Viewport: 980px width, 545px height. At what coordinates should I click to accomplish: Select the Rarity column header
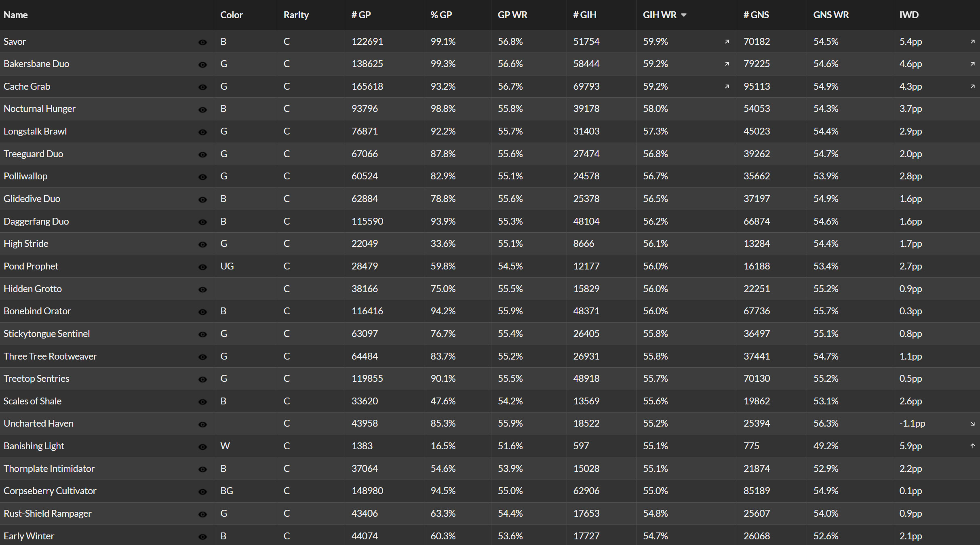[296, 15]
